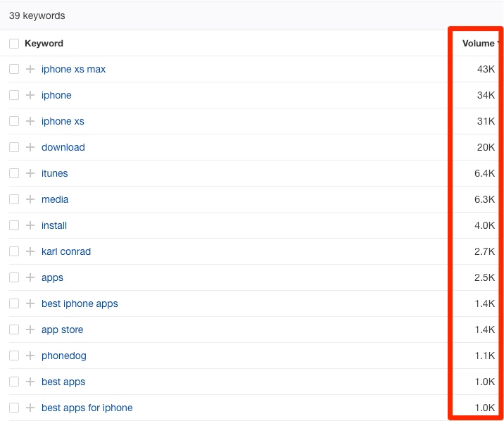Viewport: 504px width, 421px height.
Task: Click the 4.0K volume value
Action: point(485,225)
